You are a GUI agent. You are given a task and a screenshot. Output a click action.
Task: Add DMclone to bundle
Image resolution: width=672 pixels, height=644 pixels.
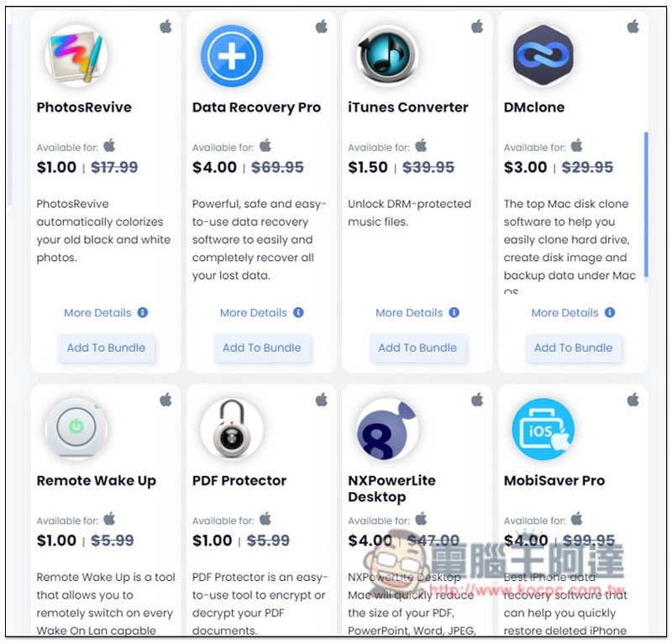point(574,348)
